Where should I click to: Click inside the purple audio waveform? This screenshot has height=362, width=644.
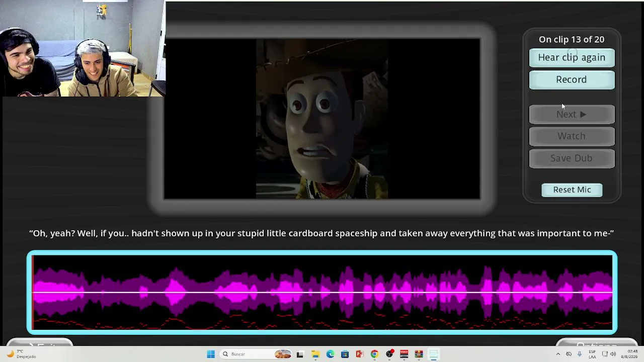coord(322,292)
